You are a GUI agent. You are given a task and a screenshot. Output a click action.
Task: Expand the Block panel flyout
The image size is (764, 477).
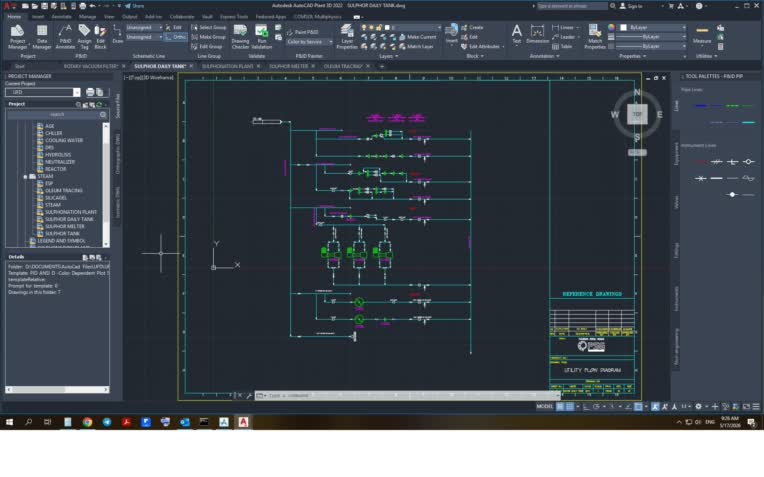pyautogui.click(x=475, y=56)
